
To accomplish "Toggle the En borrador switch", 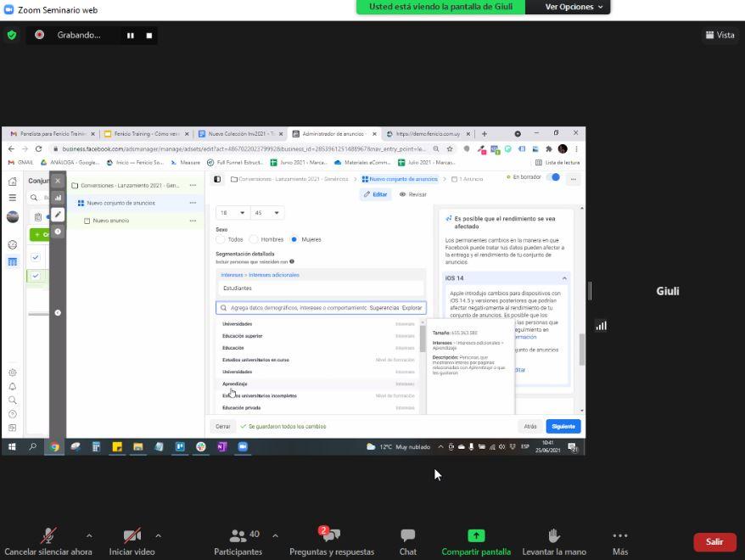I will tap(553, 177).
